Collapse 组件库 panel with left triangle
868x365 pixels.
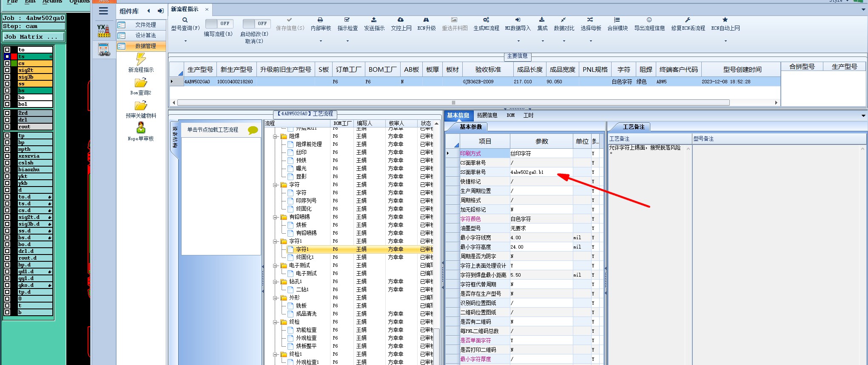pyautogui.click(x=148, y=11)
